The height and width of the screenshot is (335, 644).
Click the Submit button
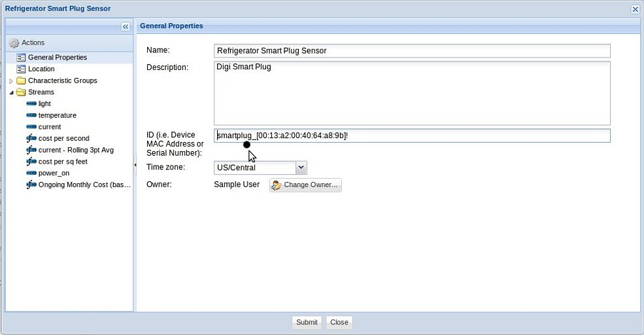[x=307, y=322]
